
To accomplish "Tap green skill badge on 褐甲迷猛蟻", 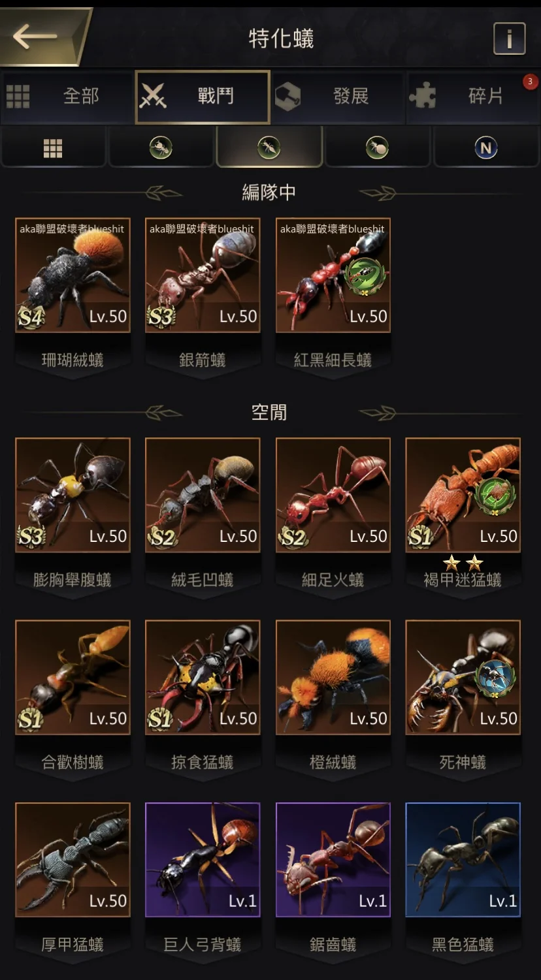I will pos(495,495).
